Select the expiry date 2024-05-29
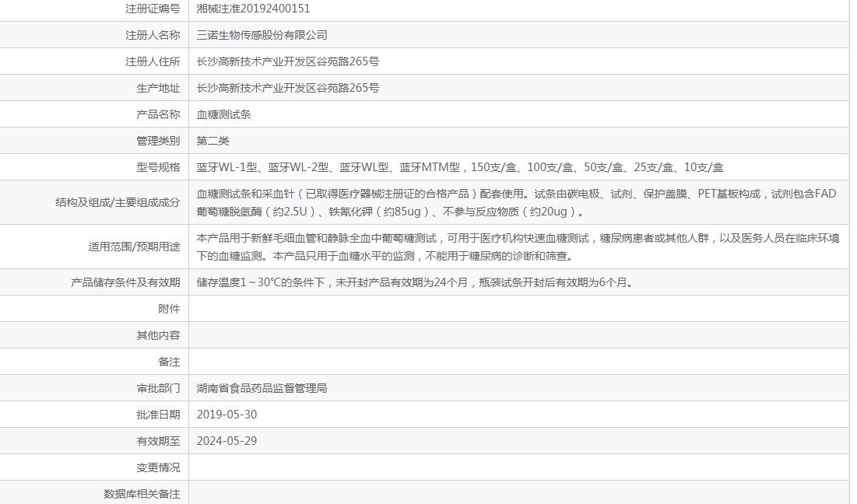This screenshot has width=857, height=504. pos(227,441)
